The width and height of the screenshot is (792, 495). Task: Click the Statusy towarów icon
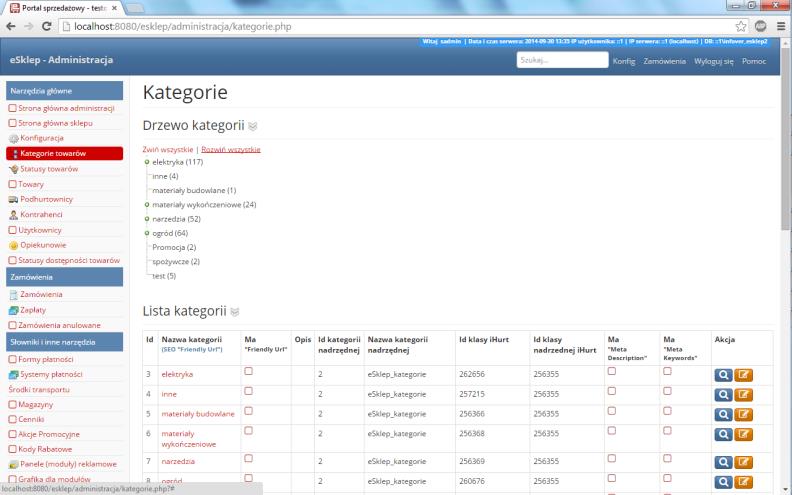coord(14,169)
